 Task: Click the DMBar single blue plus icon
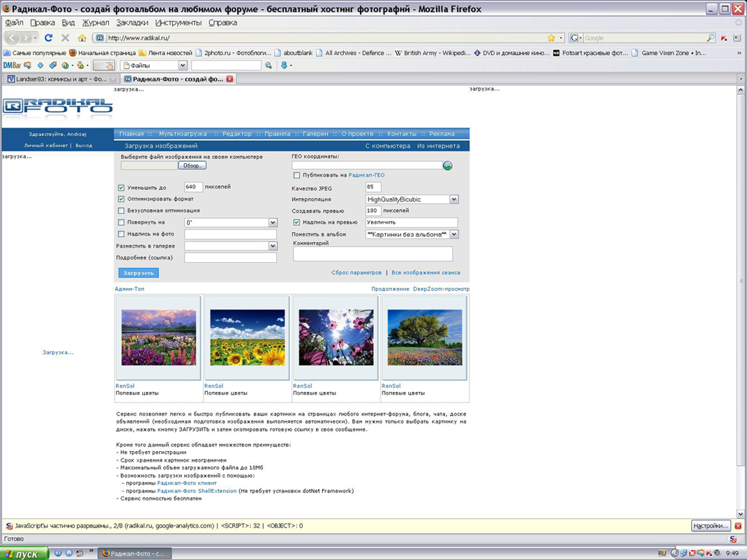(x=40, y=66)
